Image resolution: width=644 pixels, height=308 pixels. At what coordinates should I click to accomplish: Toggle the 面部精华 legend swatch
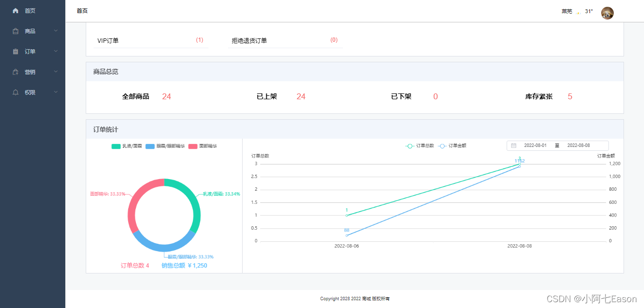tap(193, 146)
